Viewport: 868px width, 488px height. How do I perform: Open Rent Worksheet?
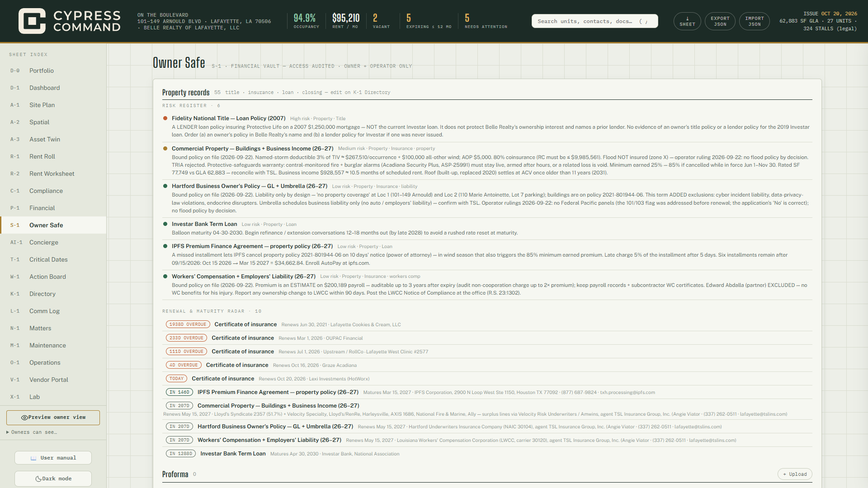coord(53,174)
